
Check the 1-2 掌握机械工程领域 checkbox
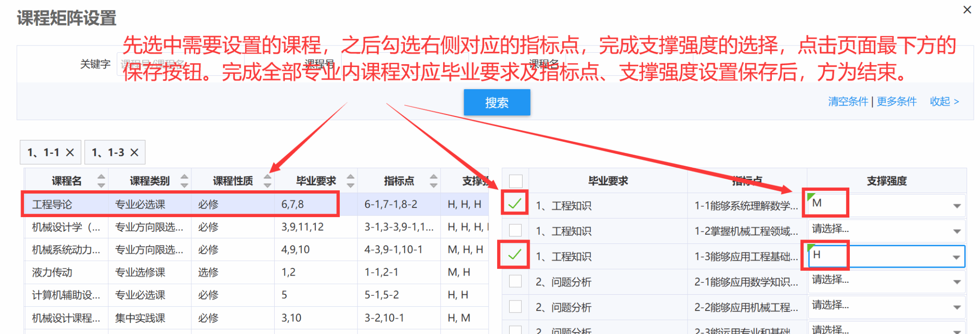(x=515, y=230)
